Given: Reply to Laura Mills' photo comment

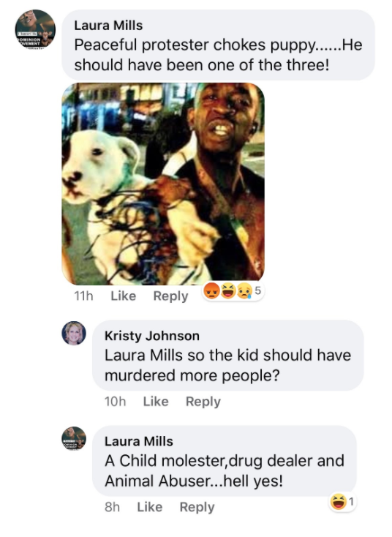Looking at the screenshot, I should coord(170,296).
